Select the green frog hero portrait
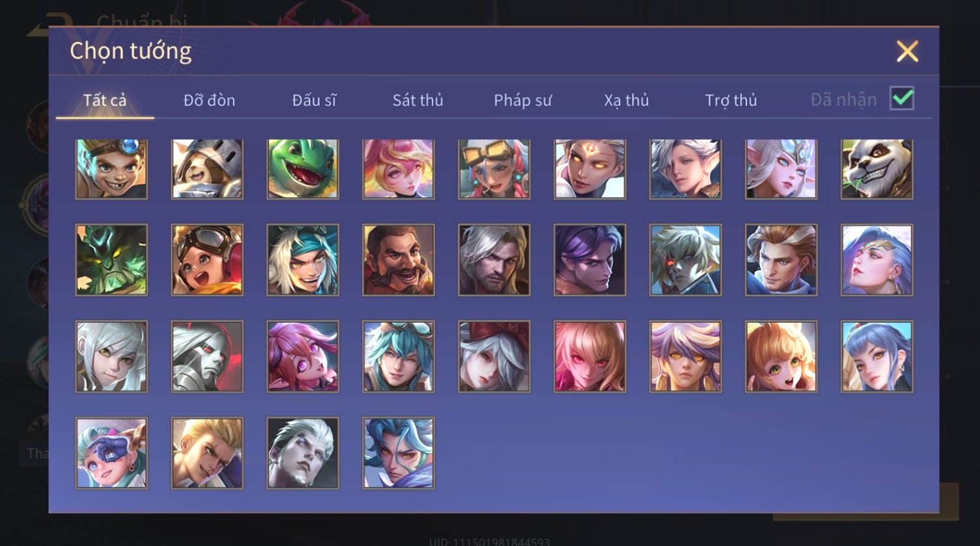The image size is (980, 546). (x=303, y=169)
